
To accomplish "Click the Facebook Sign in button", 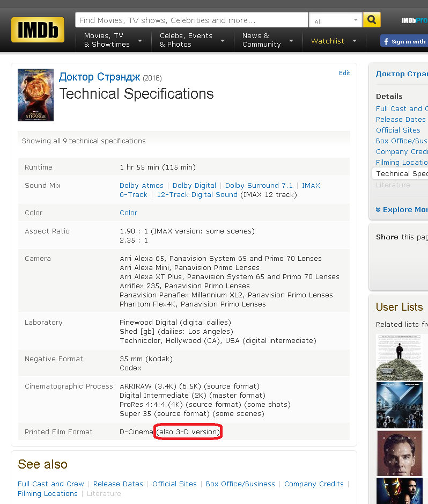I will click(404, 41).
